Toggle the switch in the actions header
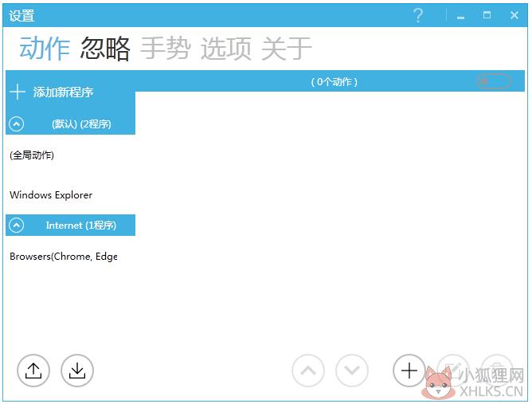This screenshot has width=532, height=404. (494, 81)
